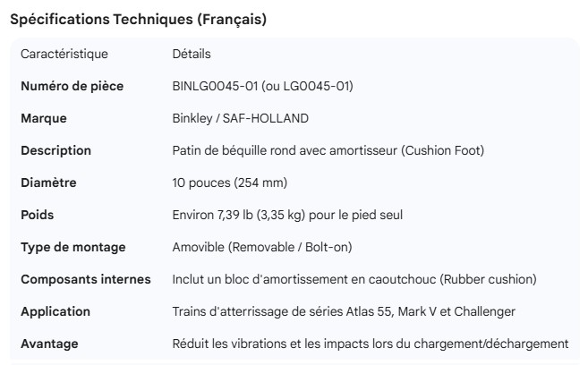Click the Spécifications Techniques (Français) heading
Viewport: 588px width, 365px height.
(x=138, y=20)
